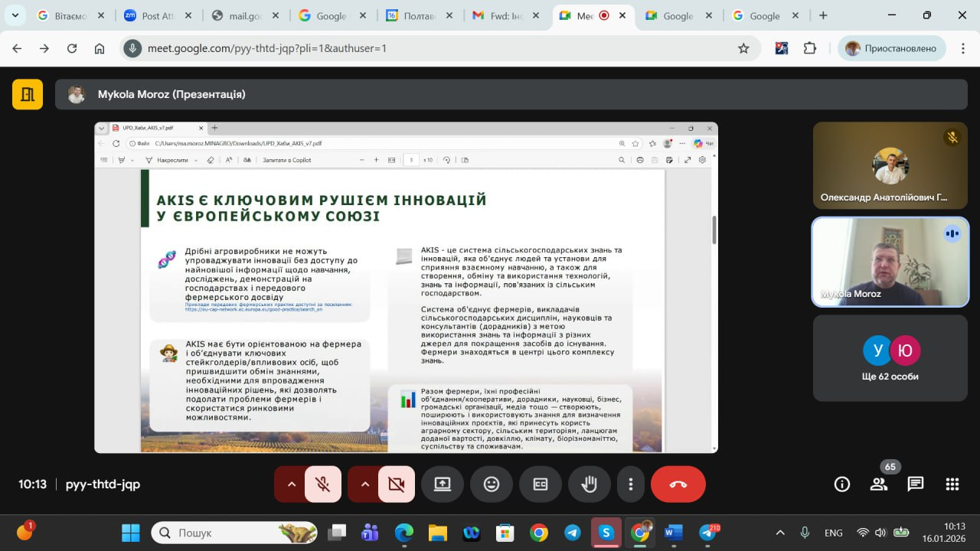980x551 pixels.
Task: Open Telegram from the Windows taskbar
Action: 572,533
